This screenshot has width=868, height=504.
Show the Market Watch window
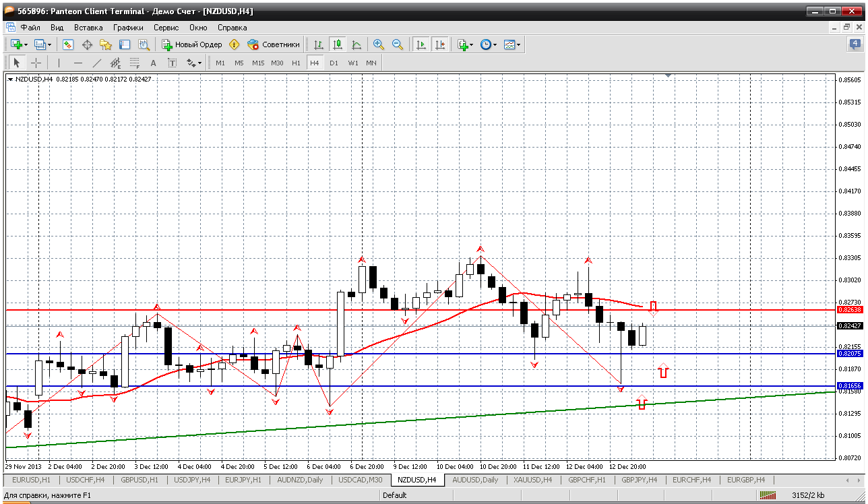pyautogui.click(x=68, y=44)
